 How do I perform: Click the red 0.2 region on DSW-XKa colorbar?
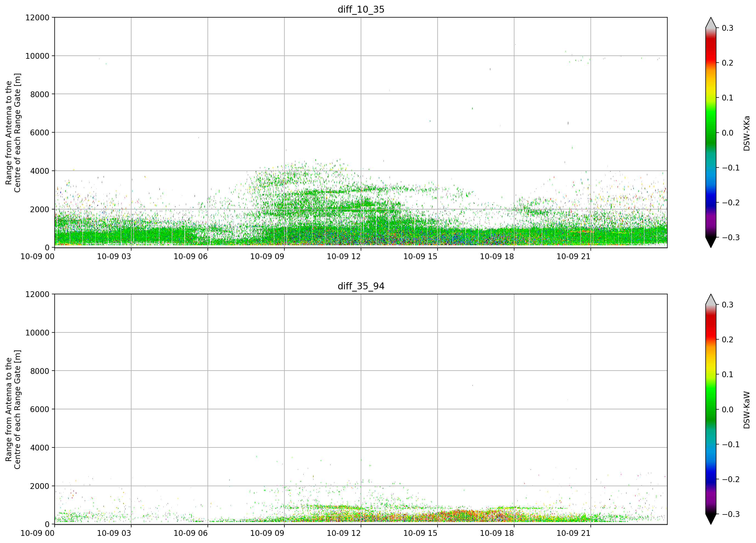pos(711,63)
